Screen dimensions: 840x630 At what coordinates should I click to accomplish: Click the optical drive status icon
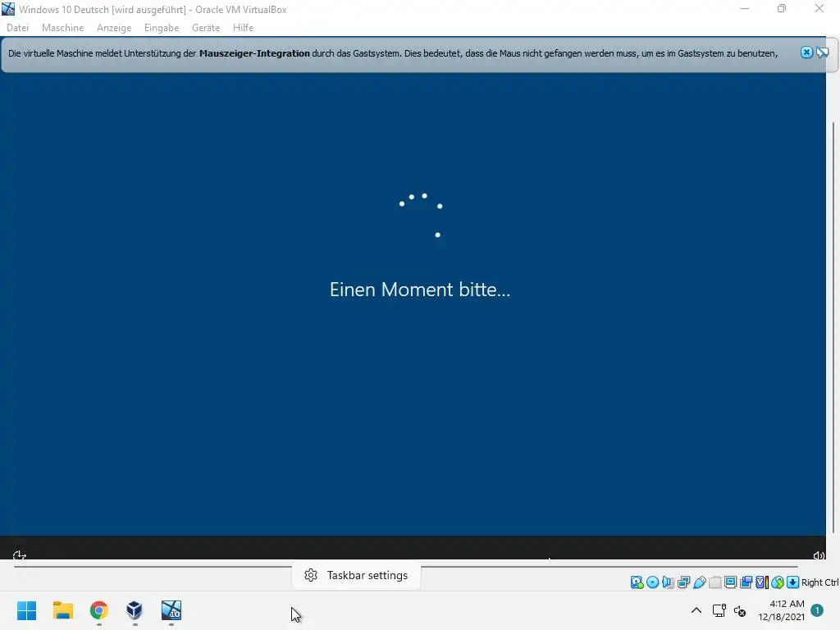point(652,582)
